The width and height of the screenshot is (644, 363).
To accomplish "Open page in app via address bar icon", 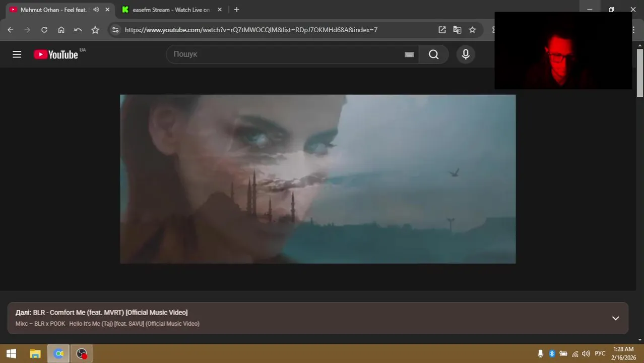I will (442, 30).
